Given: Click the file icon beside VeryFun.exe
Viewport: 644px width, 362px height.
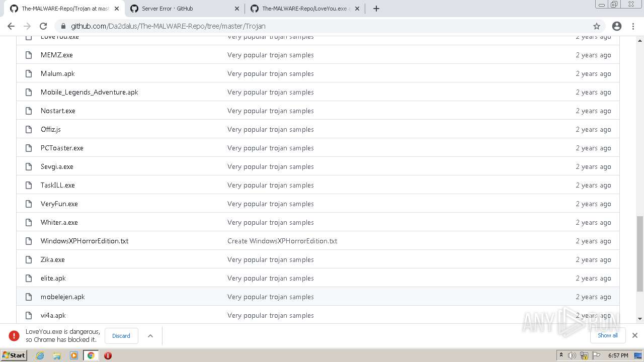Looking at the screenshot, I should coord(29,204).
